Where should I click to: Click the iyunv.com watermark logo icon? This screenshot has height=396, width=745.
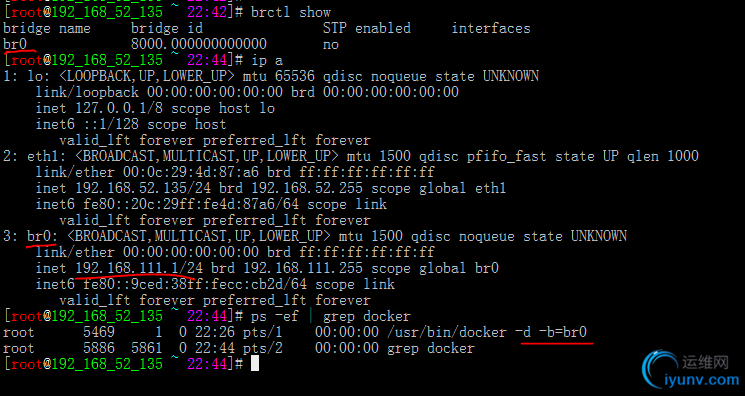click(x=662, y=369)
